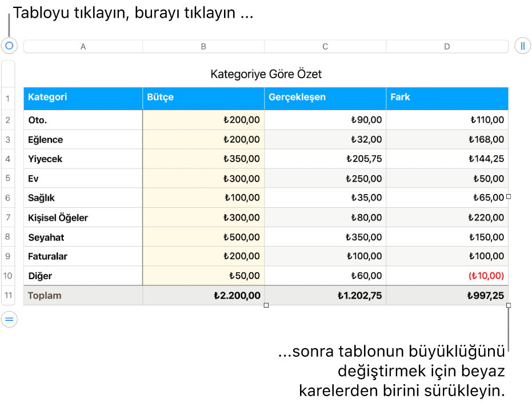The image size is (532, 407).
Task: Click Eğlence actual cell ₺32,00
Action: pyautogui.click(x=325, y=140)
